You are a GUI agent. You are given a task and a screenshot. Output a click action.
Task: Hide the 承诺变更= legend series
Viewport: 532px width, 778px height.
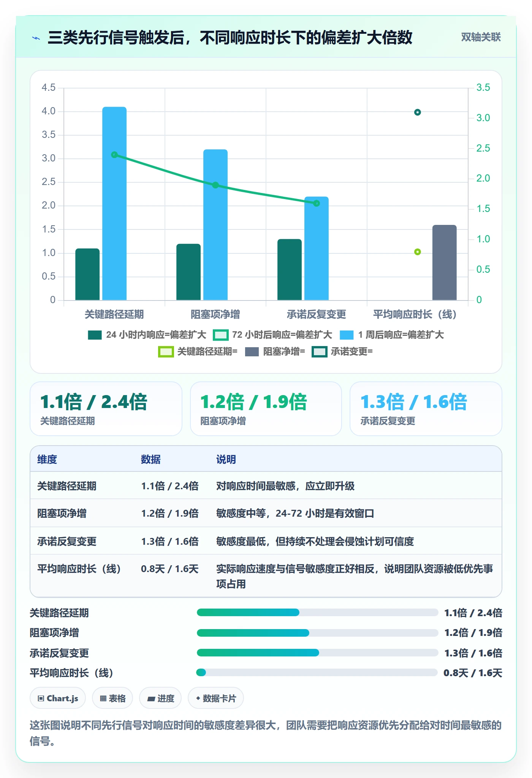[x=342, y=351]
